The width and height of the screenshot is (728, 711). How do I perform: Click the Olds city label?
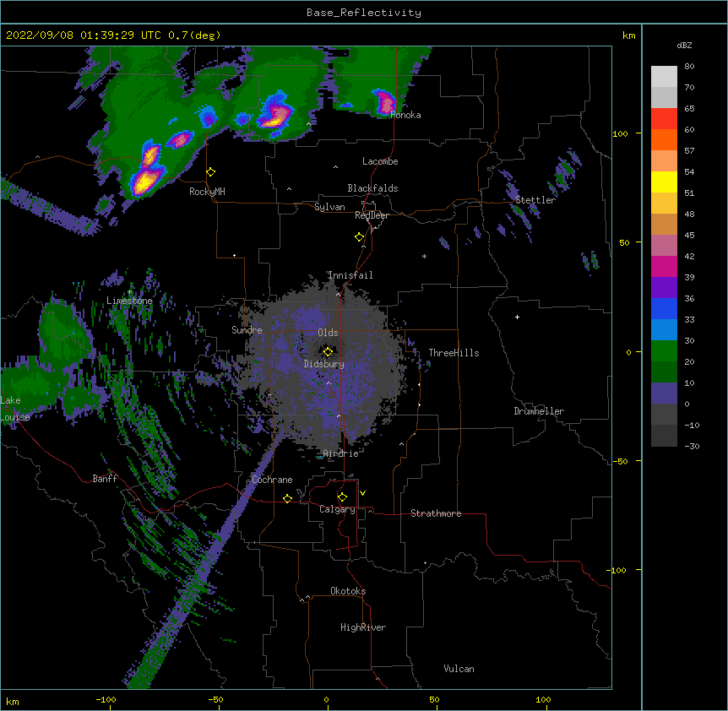click(x=328, y=333)
